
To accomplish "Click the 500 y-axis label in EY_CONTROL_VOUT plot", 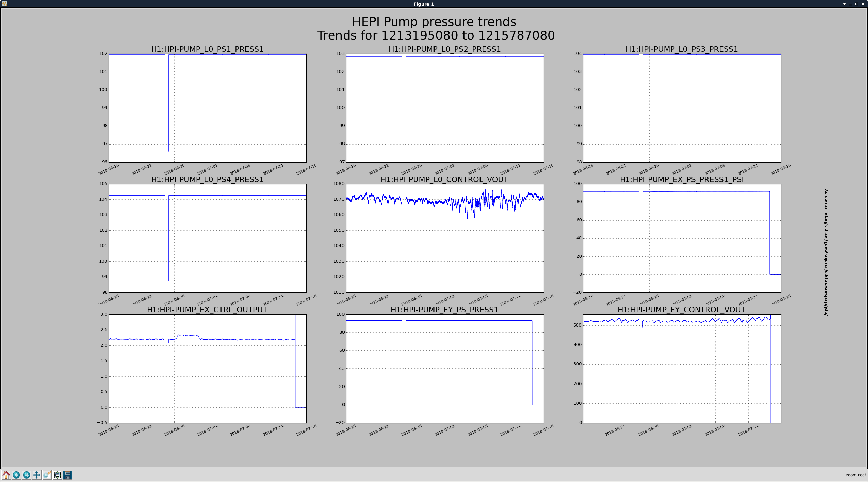I will click(x=578, y=325).
